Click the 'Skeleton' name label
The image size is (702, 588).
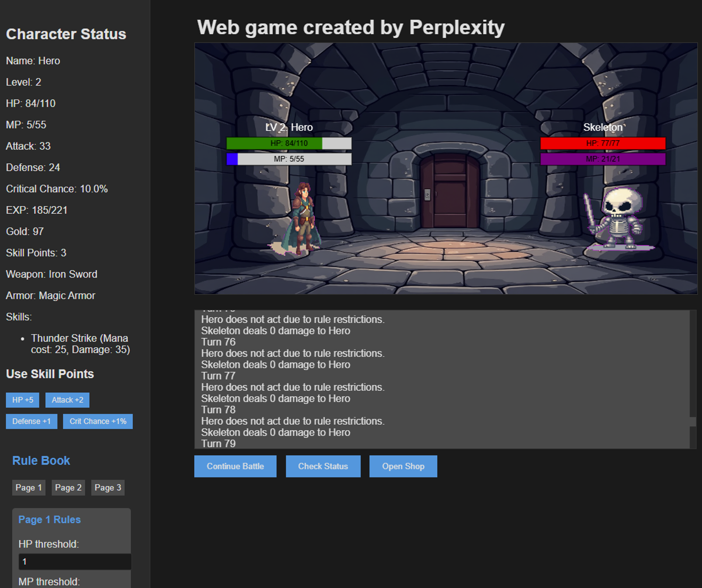603,127
